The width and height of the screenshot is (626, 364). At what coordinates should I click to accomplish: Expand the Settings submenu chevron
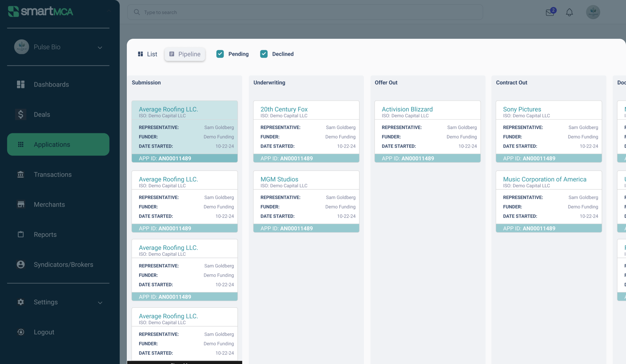point(100,302)
